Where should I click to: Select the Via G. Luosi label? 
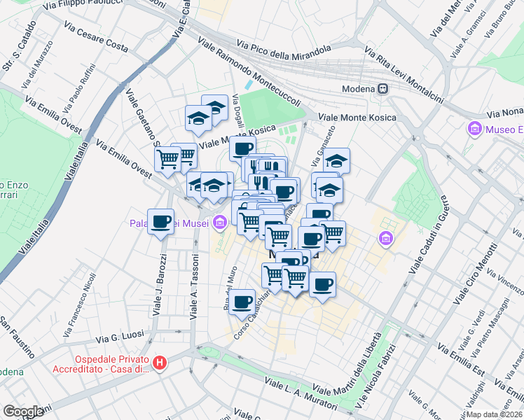(x=120, y=337)
